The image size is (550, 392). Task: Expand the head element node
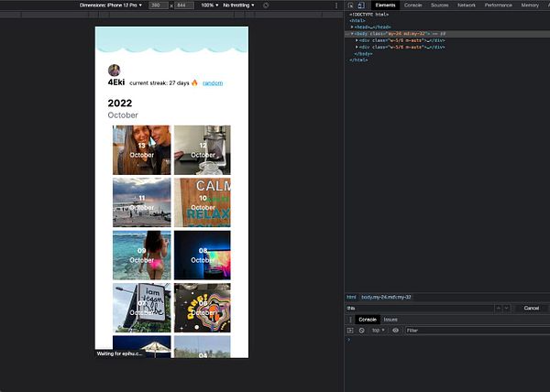pyautogui.click(x=352, y=27)
